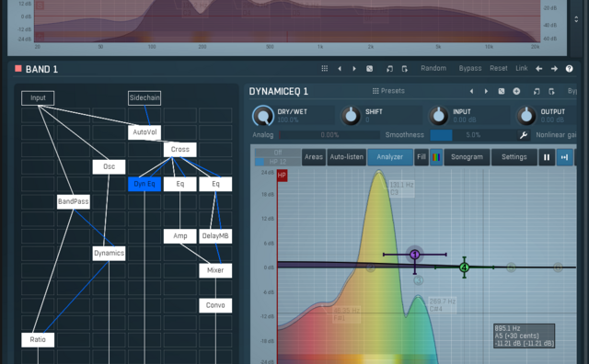Click the Bypass button for Band 1
Viewport: 589px width, 364px height.
(470, 68)
